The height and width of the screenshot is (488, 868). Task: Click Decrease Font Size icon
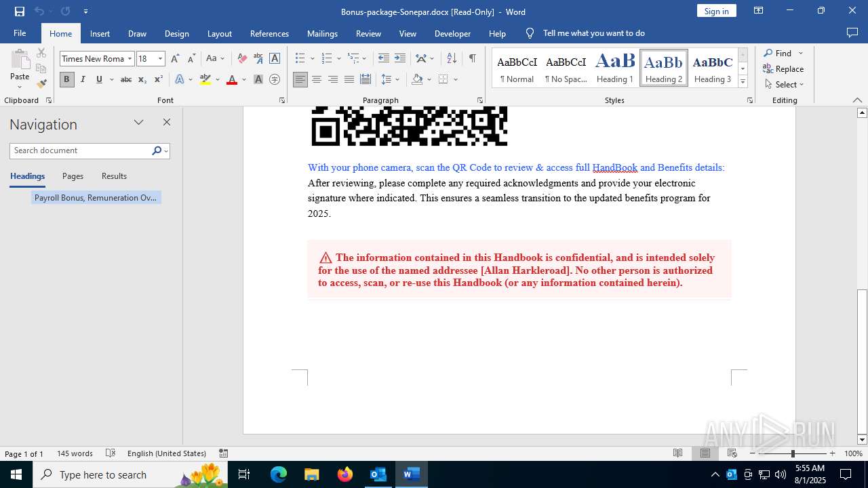pyautogui.click(x=191, y=58)
